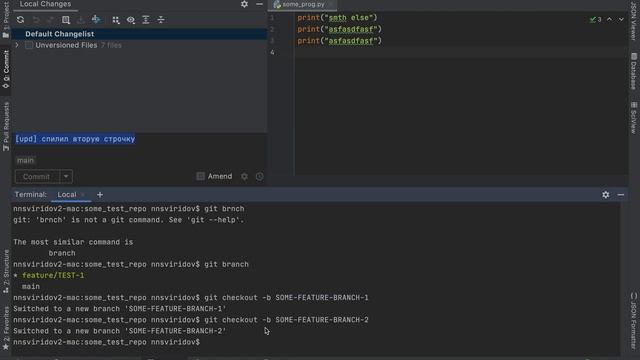Viewport: 640px width, 360px height.
Task: Place cursor on print("smth else") line
Action: tap(337, 18)
